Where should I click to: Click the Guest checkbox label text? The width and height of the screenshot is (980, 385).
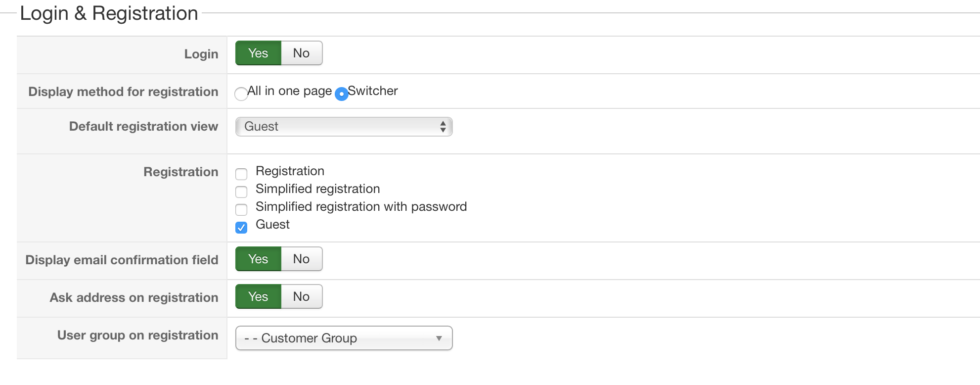click(x=272, y=225)
